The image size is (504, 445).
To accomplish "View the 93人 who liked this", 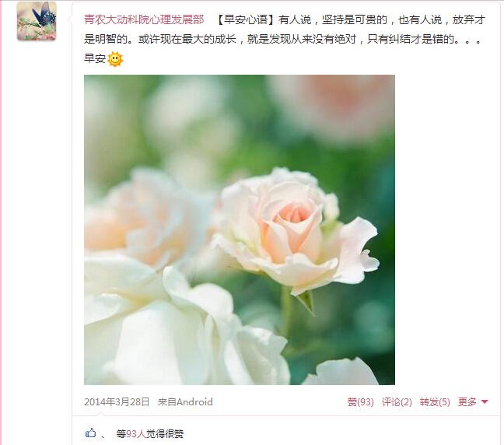I will 136,434.
